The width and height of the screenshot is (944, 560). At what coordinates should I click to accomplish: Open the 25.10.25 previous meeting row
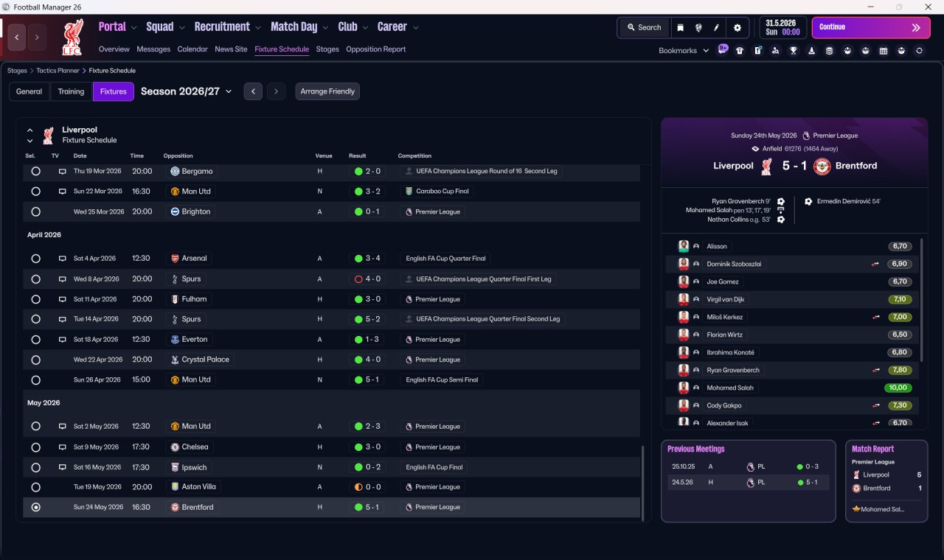tap(749, 466)
